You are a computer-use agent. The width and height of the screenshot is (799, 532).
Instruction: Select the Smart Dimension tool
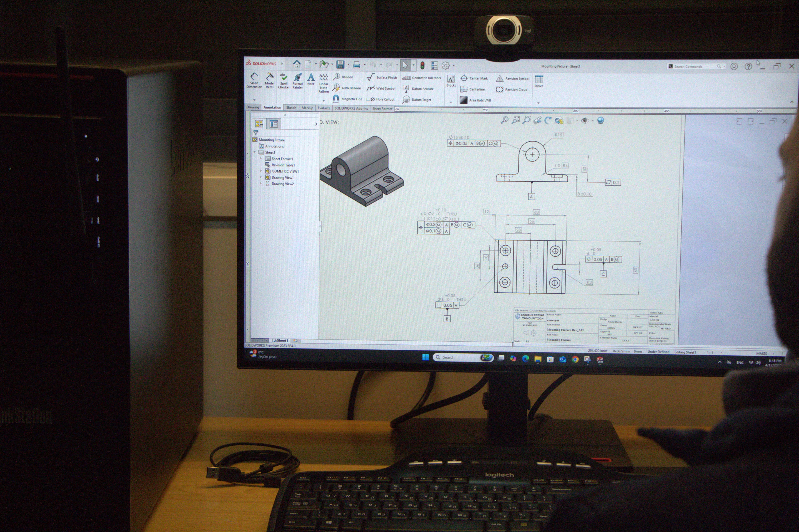(x=254, y=81)
